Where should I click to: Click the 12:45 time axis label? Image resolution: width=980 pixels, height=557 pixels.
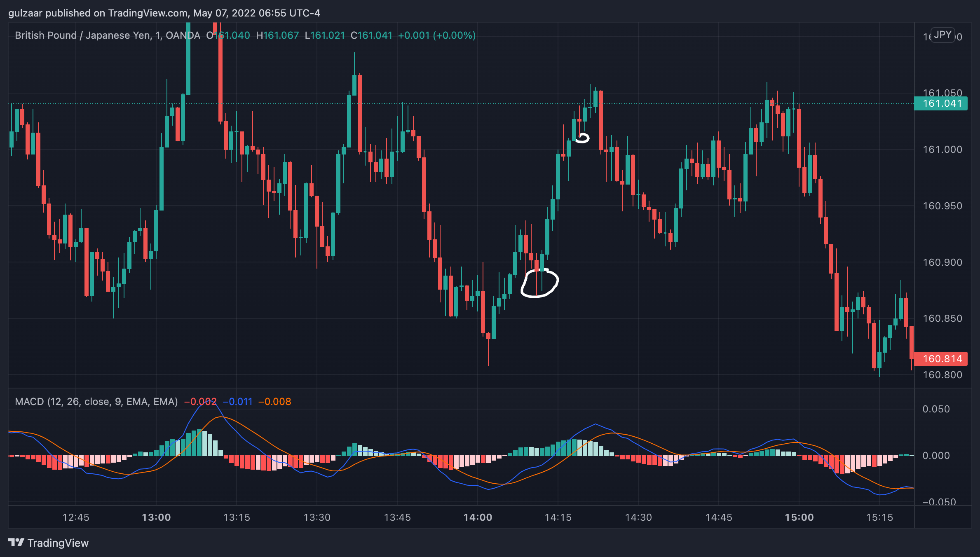(76, 517)
